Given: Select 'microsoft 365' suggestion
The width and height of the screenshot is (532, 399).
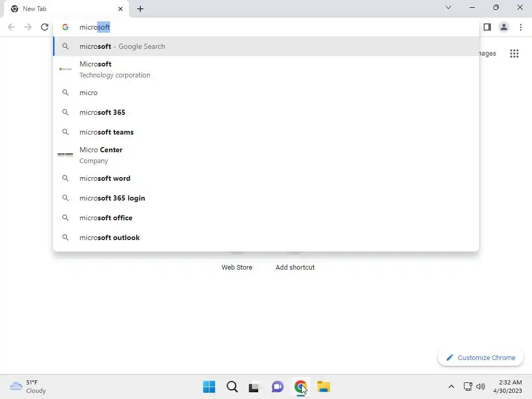Looking at the screenshot, I should [266, 112].
